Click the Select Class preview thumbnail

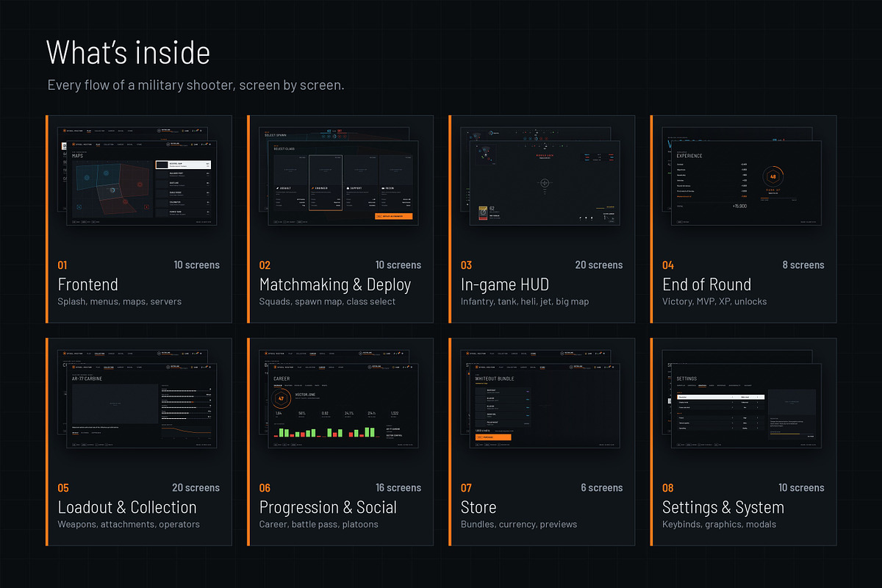[x=343, y=183]
